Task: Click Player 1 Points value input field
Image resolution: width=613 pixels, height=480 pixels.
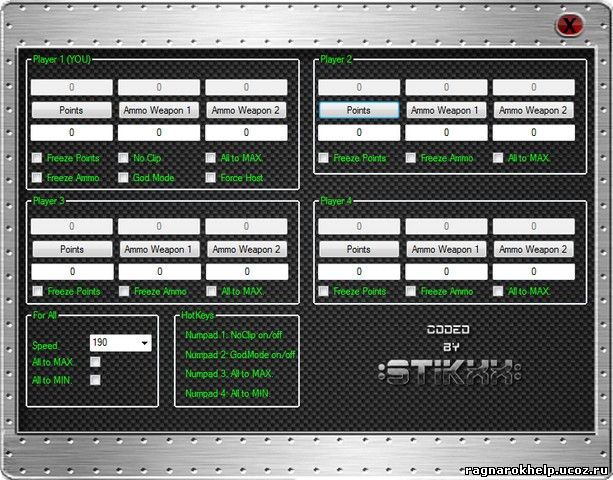Action: (x=71, y=132)
